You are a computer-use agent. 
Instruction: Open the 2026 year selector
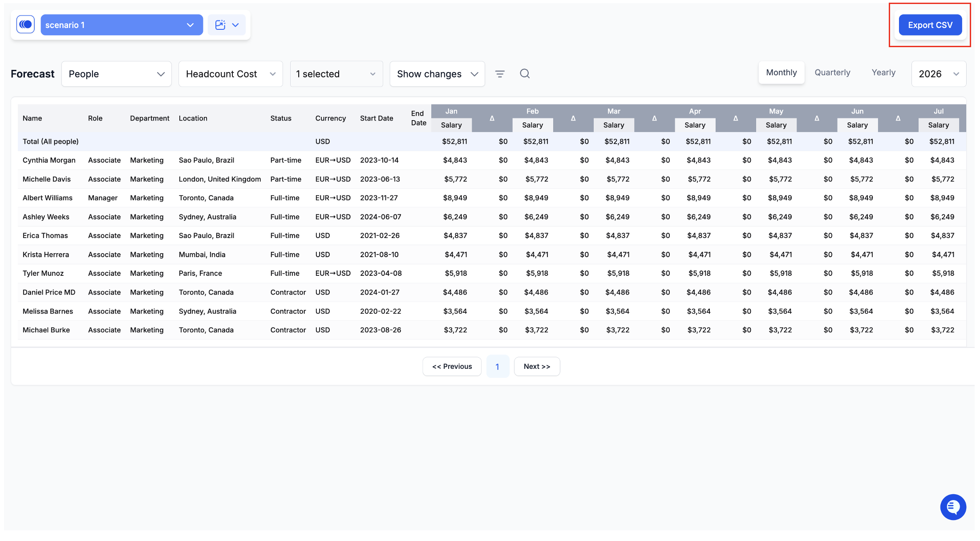point(938,74)
